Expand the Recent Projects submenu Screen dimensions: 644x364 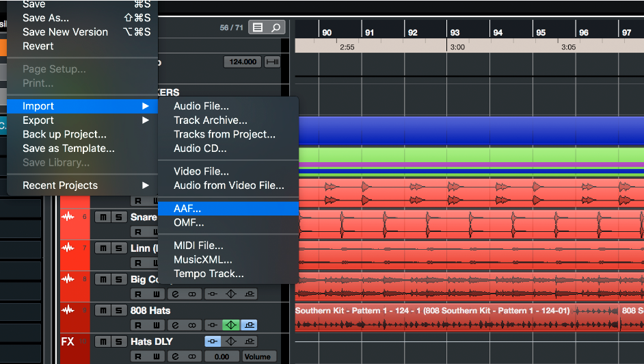coord(83,185)
